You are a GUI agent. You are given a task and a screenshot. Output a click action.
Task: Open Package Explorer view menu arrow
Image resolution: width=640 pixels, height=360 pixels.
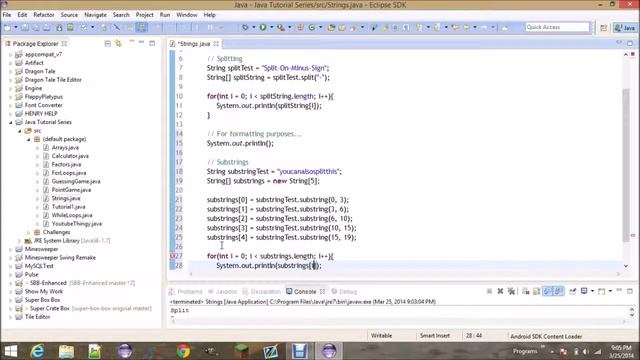pos(131,42)
